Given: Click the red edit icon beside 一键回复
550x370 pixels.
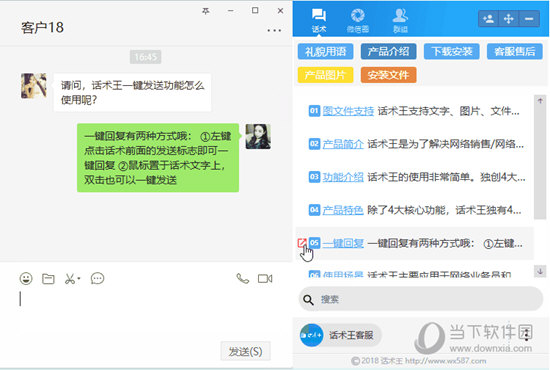Looking at the screenshot, I should click(x=302, y=243).
